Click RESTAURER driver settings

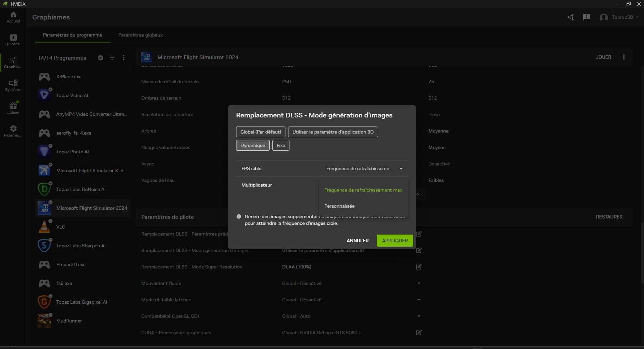(x=609, y=217)
